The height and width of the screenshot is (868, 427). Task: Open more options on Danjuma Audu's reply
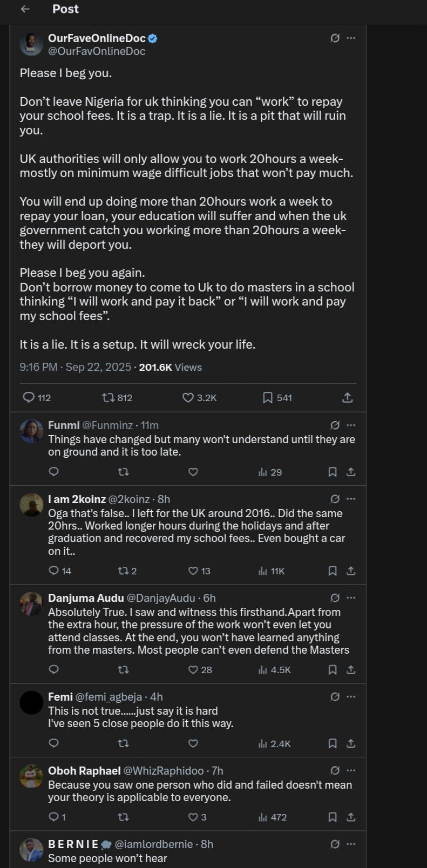[x=351, y=598]
